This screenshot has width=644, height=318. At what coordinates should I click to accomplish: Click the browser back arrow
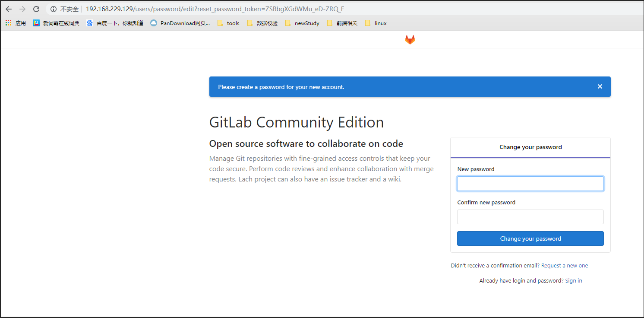9,9
